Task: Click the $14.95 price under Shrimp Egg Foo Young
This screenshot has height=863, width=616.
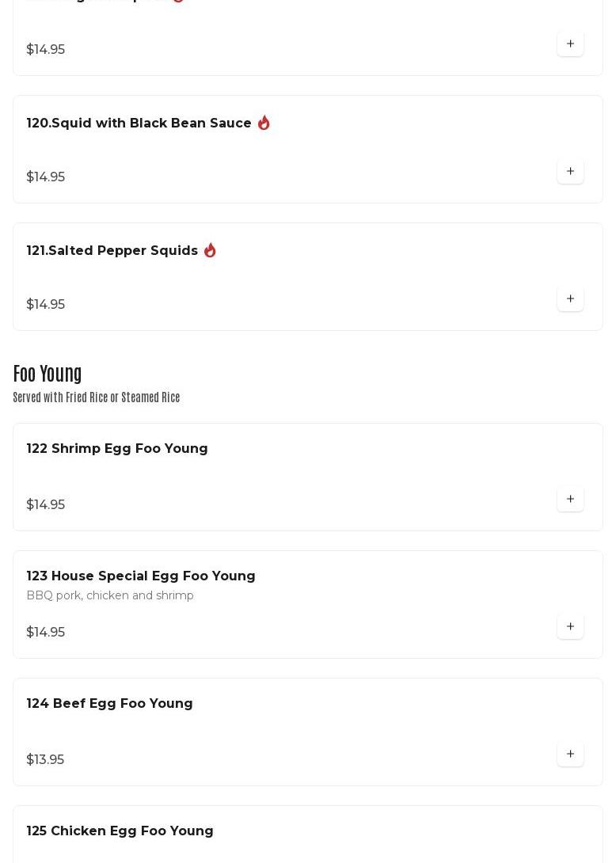Action: (46, 505)
